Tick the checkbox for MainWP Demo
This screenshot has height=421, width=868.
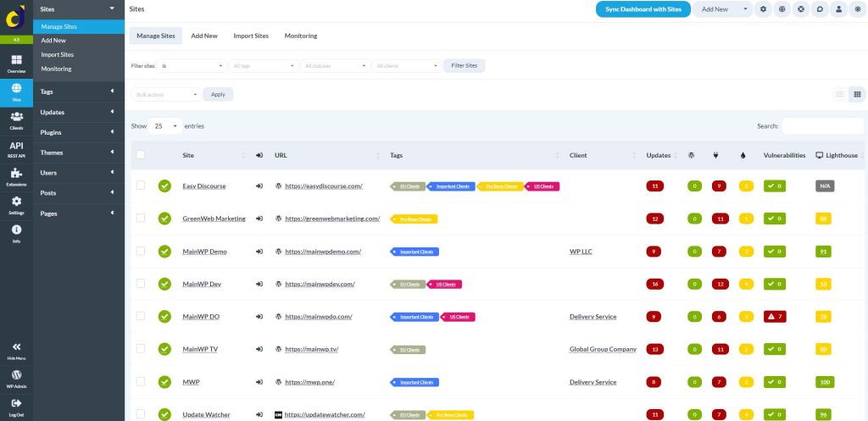click(141, 252)
